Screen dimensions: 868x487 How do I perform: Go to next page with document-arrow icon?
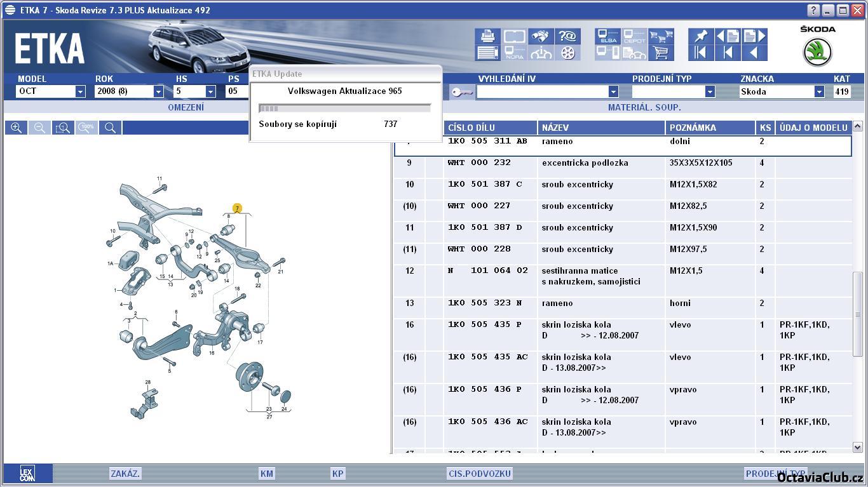755,36
